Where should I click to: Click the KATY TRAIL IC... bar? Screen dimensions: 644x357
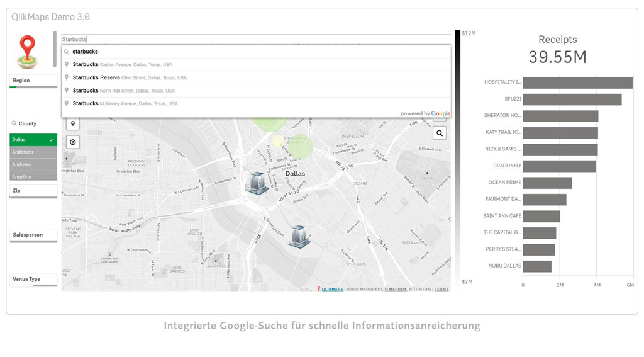(x=560, y=133)
